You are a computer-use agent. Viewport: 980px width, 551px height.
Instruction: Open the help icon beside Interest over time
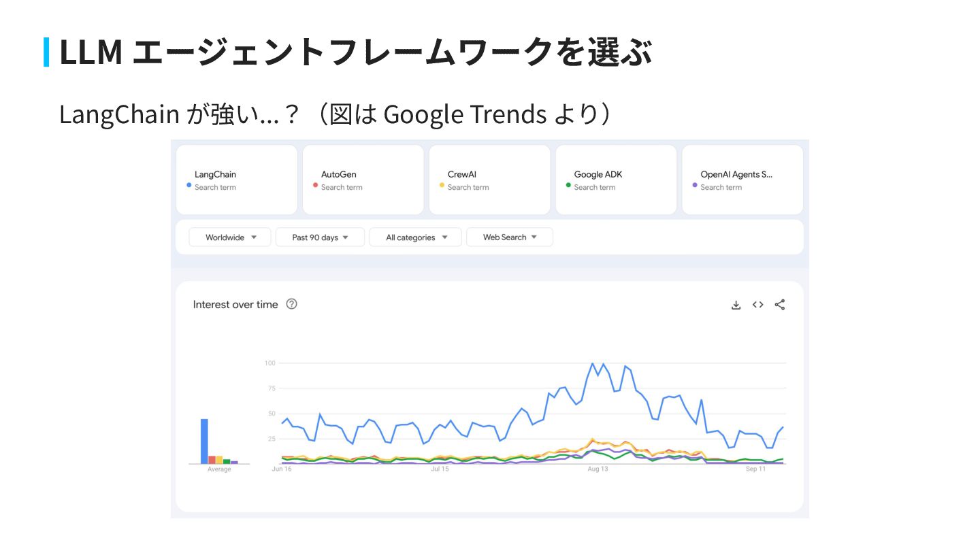coord(291,304)
